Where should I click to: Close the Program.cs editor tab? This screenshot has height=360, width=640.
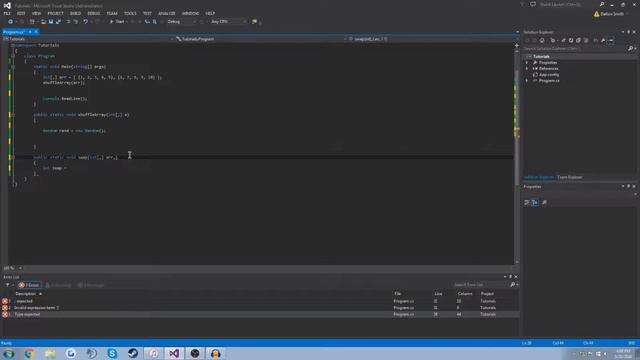click(x=36, y=32)
